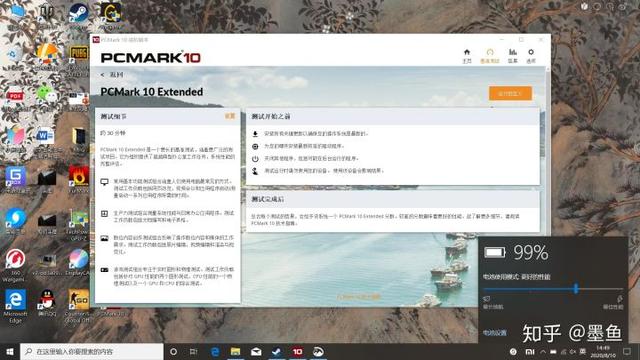Click the PCMARK 10 logo
The image size is (640, 360).
151,58
